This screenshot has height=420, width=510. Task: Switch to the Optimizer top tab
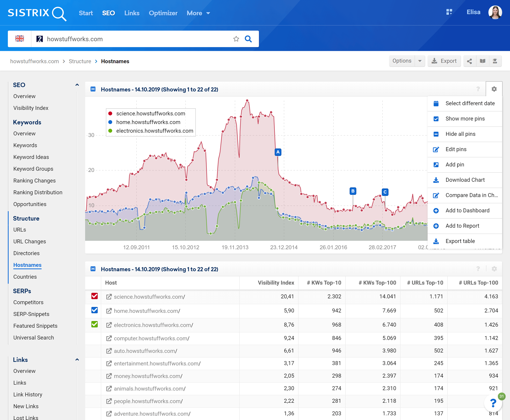[x=163, y=13]
